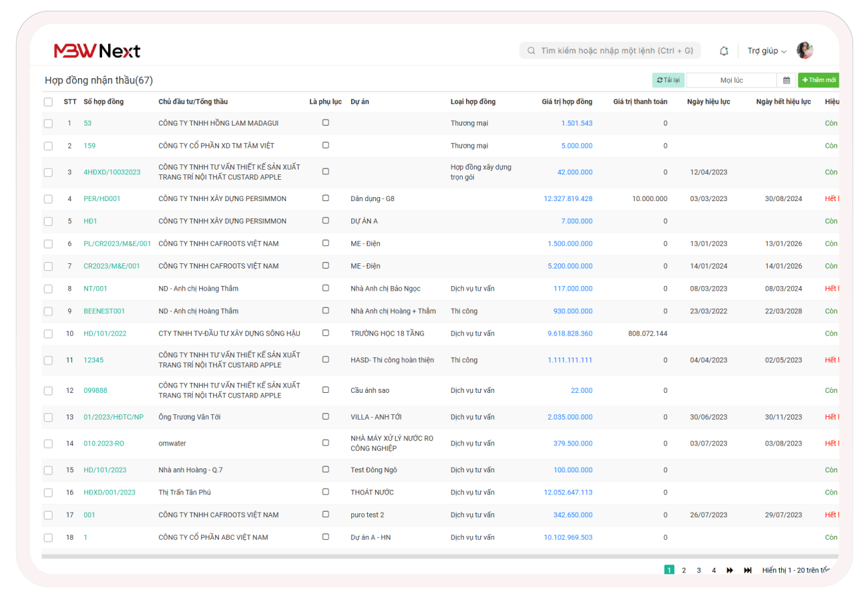This screenshot has height=598, width=868.
Task: Click the Tải lại refresh button
Action: click(x=668, y=80)
